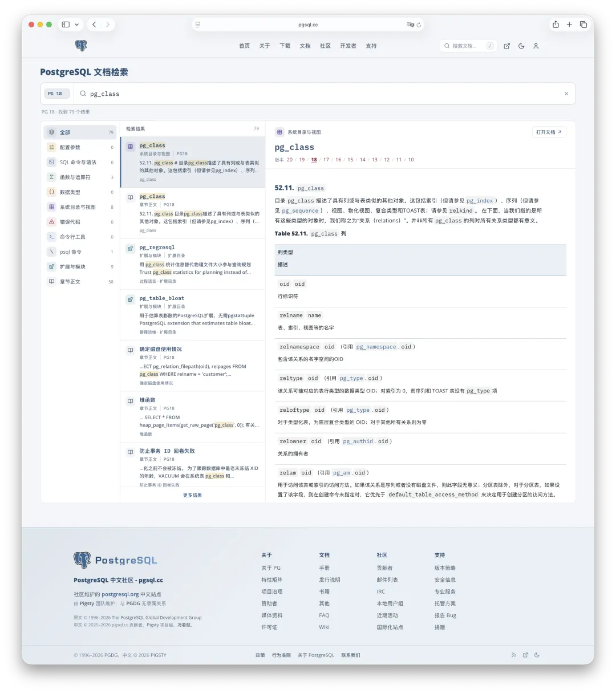Open footer link 特性矩阵
The height and width of the screenshot is (693, 616).
271,579
